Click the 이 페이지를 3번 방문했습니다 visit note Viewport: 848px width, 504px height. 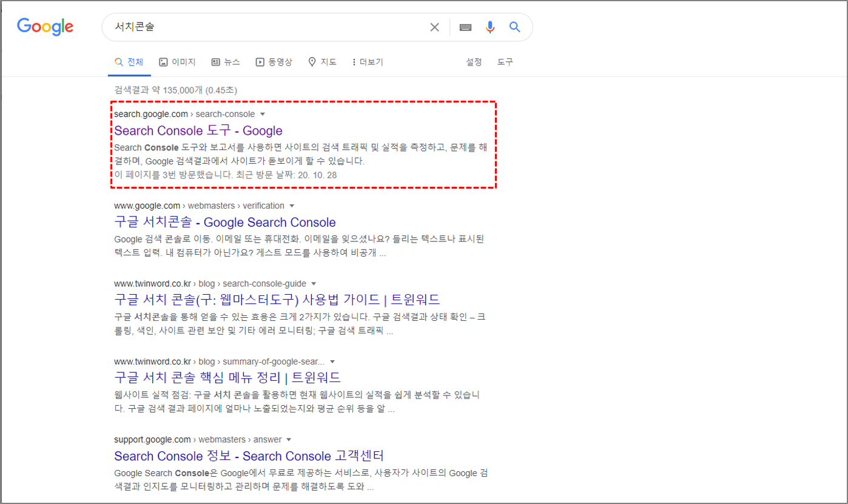(225, 175)
